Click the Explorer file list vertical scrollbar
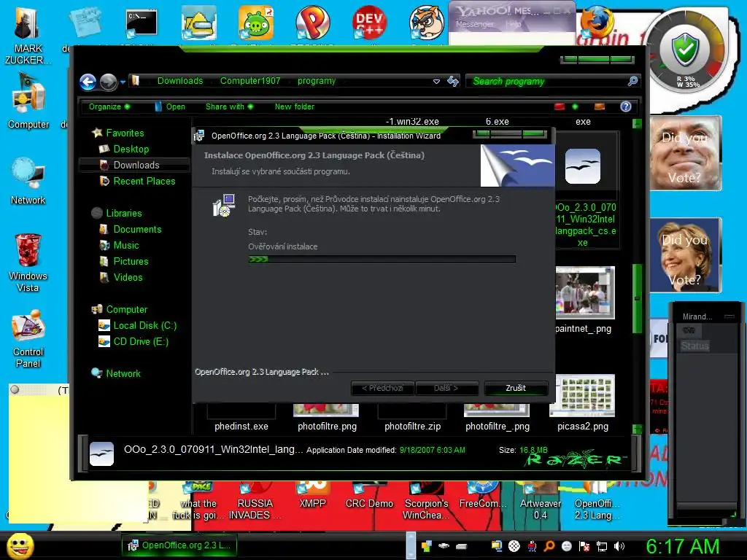 coord(637,299)
